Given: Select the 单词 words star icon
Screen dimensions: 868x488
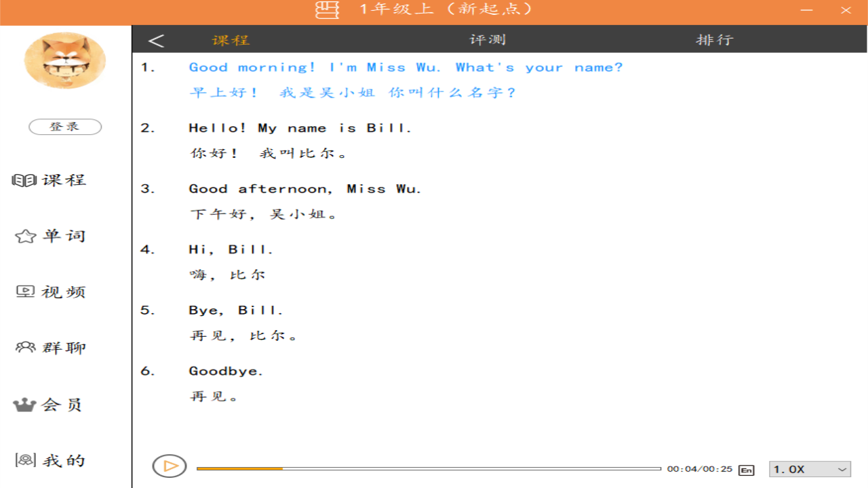Looking at the screenshot, I should (x=50, y=235).
